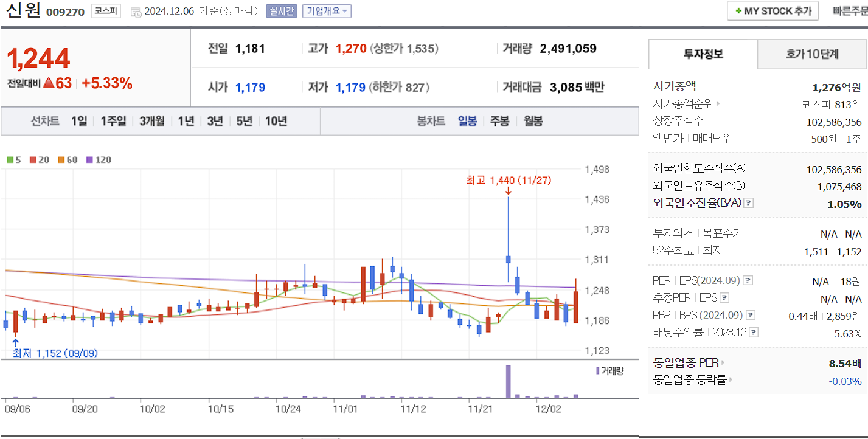Toggle the 5-day moving average legend
Screen dimensions: 868x439
tap(13, 160)
